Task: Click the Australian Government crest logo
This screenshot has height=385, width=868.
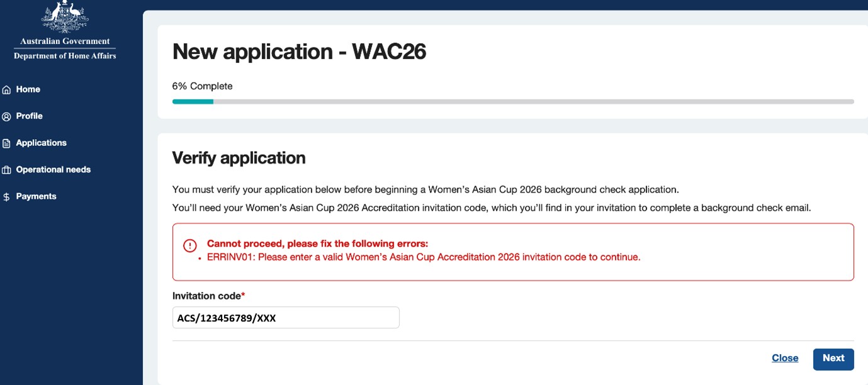Action: (65, 18)
